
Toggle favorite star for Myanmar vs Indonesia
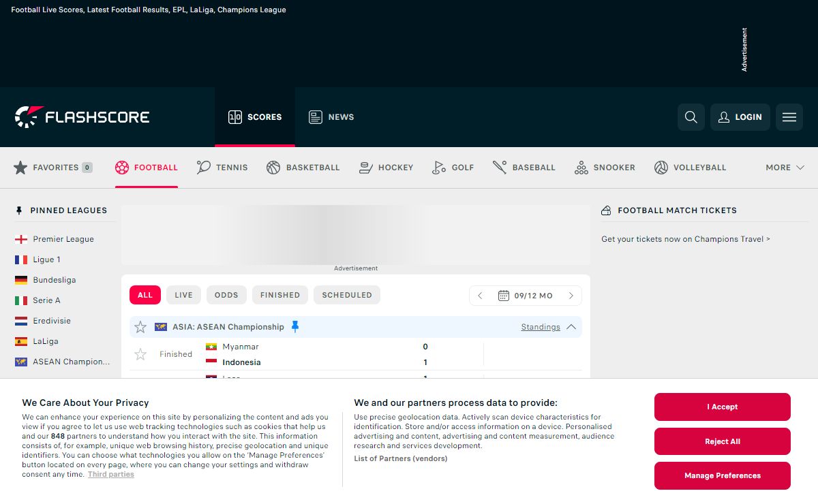click(140, 354)
